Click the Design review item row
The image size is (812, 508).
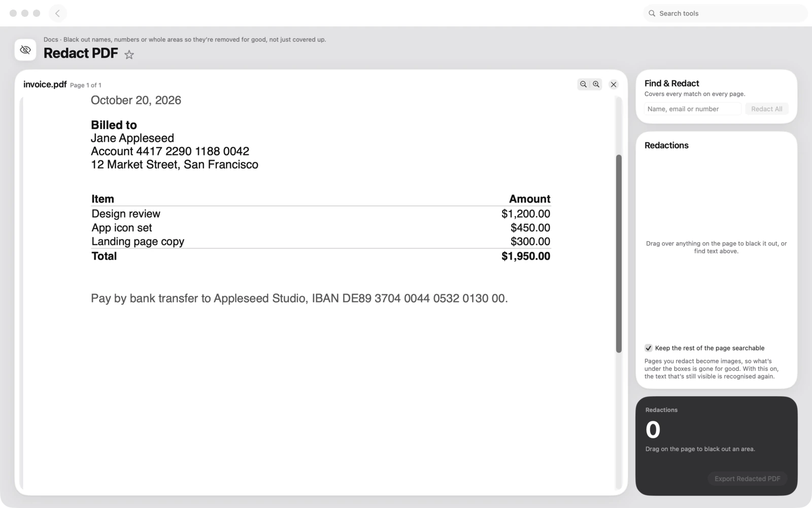321,214
